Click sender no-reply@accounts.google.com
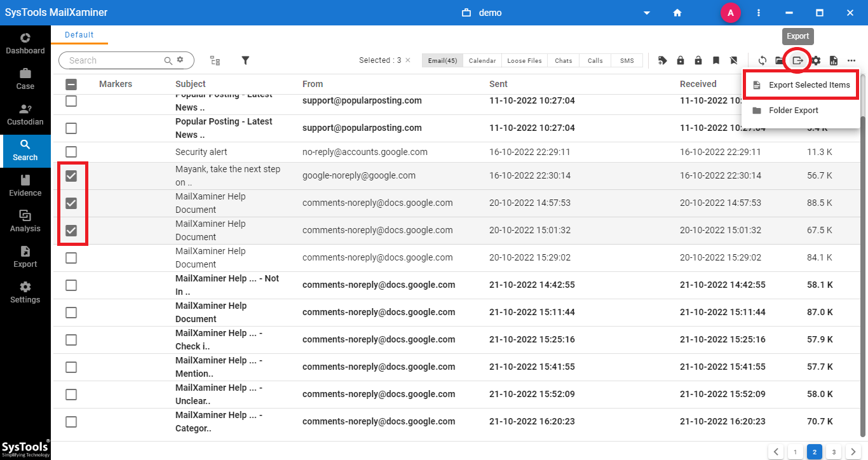The width and height of the screenshot is (868, 460). (365, 152)
